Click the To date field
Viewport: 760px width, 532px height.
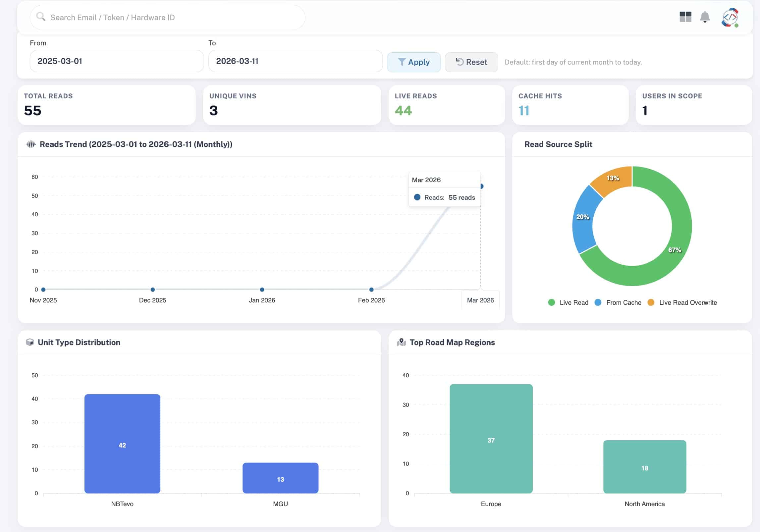click(295, 61)
